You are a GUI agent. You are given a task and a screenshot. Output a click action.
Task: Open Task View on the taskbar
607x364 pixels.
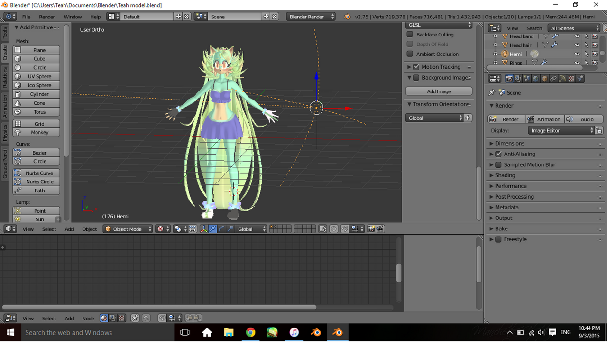185,332
